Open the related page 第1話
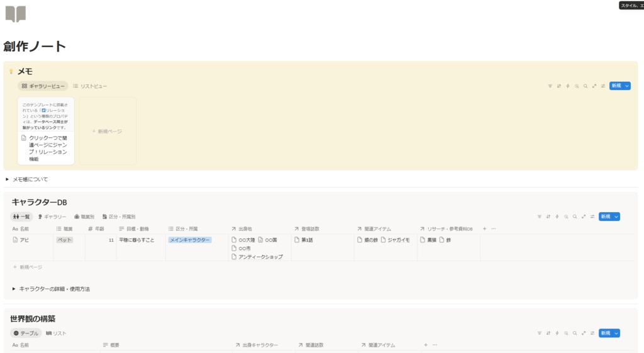Screen dimensions: 644x353 (x=304, y=240)
